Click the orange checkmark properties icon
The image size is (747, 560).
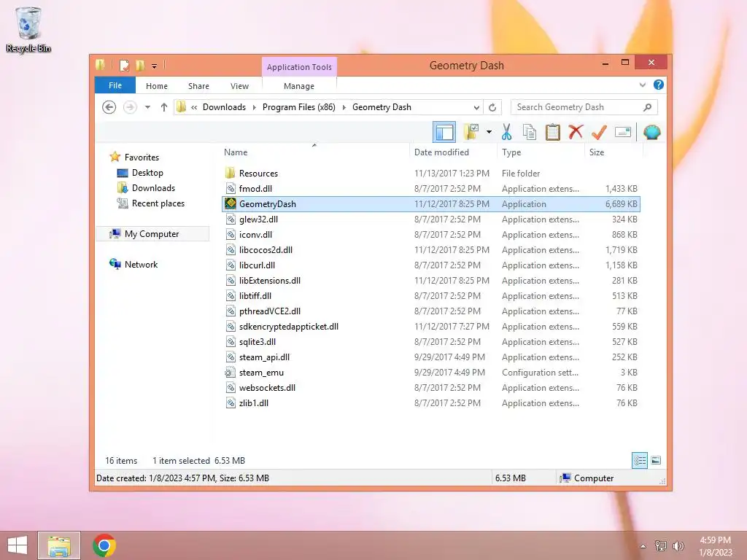(x=599, y=132)
